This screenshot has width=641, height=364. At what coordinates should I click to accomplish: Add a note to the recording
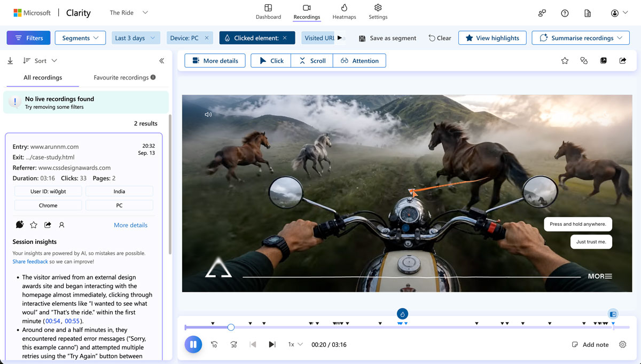(x=590, y=345)
